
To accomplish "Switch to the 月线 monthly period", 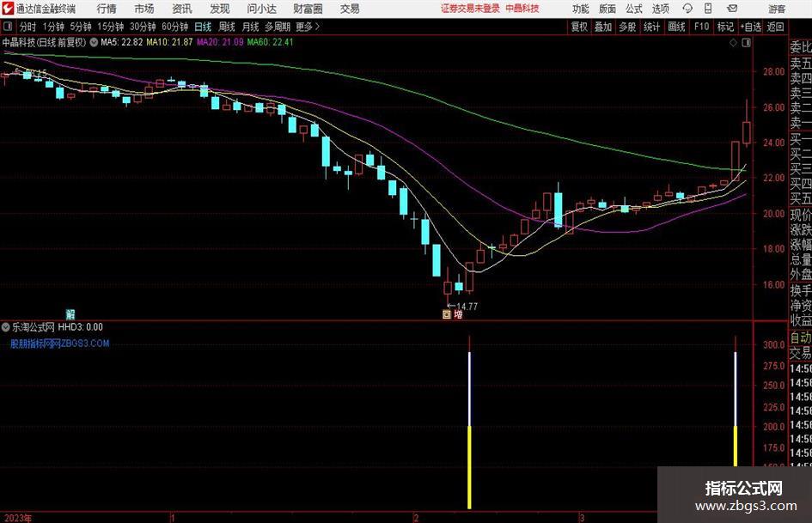I will [250, 27].
